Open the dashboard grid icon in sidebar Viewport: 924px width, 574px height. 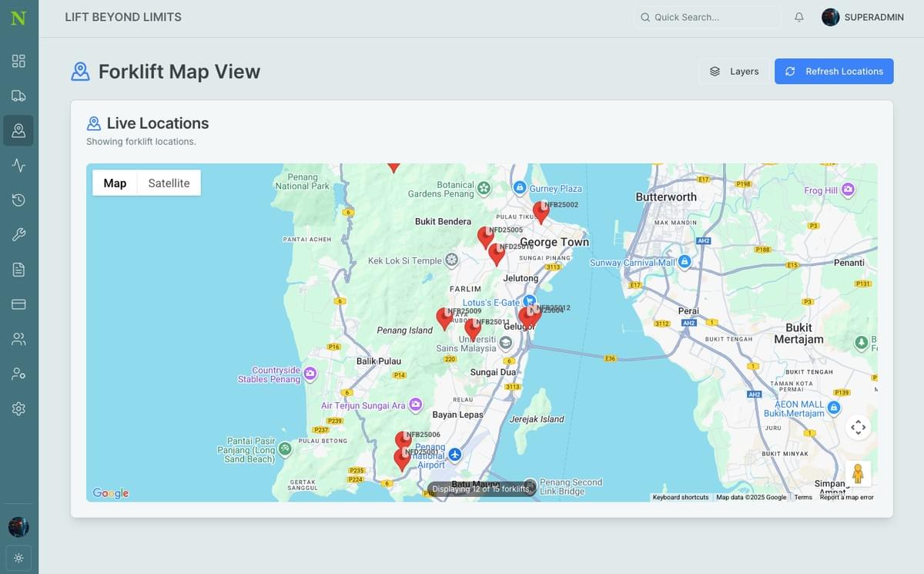[x=18, y=61]
